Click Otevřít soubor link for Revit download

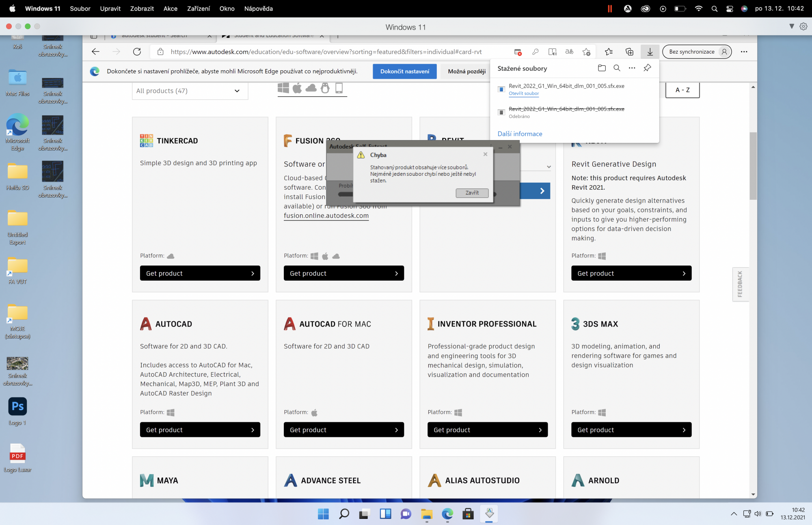(524, 93)
